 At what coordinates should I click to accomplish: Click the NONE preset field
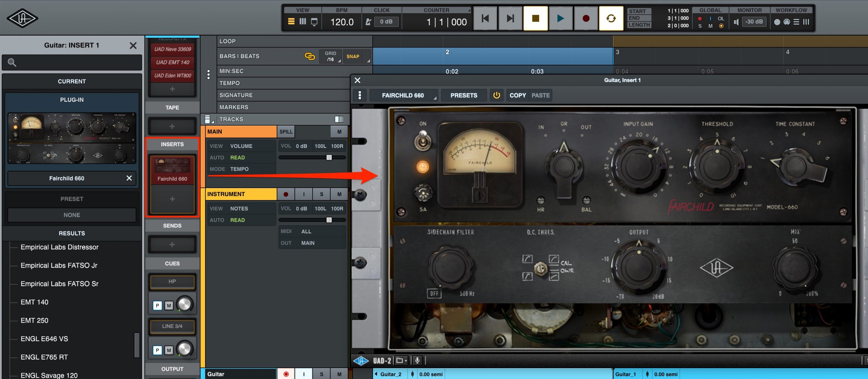point(72,215)
